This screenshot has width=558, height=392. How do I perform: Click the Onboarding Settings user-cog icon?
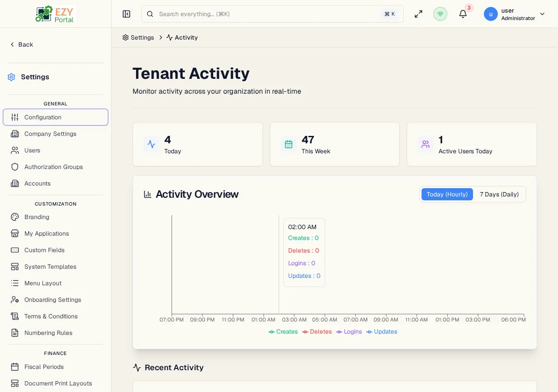[15, 300]
